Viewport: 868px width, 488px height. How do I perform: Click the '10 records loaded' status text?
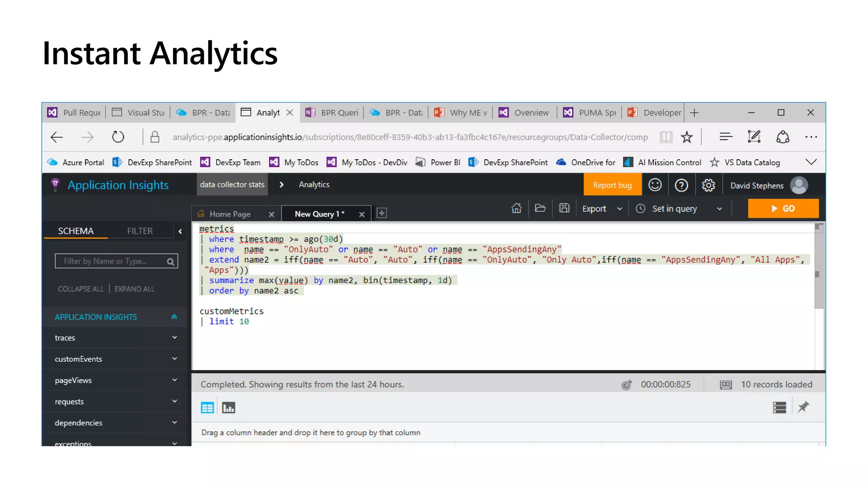pyautogui.click(x=776, y=384)
